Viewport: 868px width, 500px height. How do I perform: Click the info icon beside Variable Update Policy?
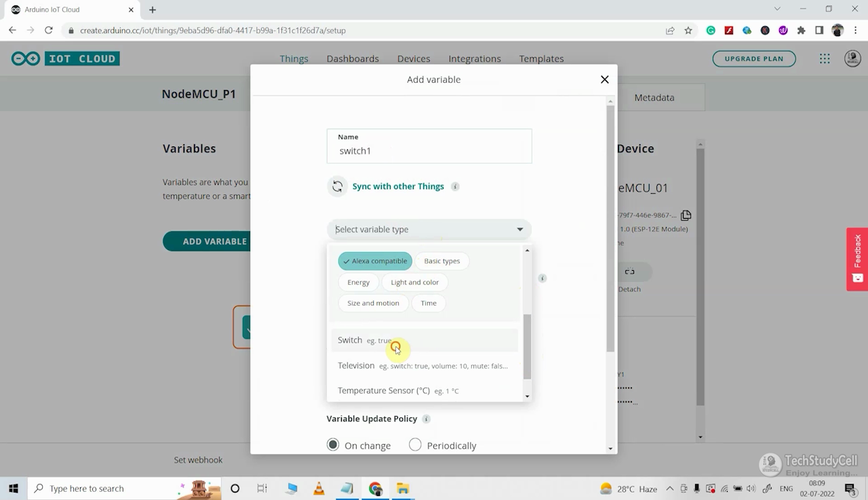pos(426,419)
